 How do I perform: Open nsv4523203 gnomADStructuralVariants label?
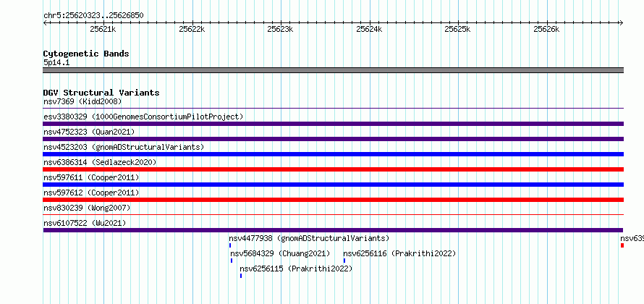tap(124, 147)
